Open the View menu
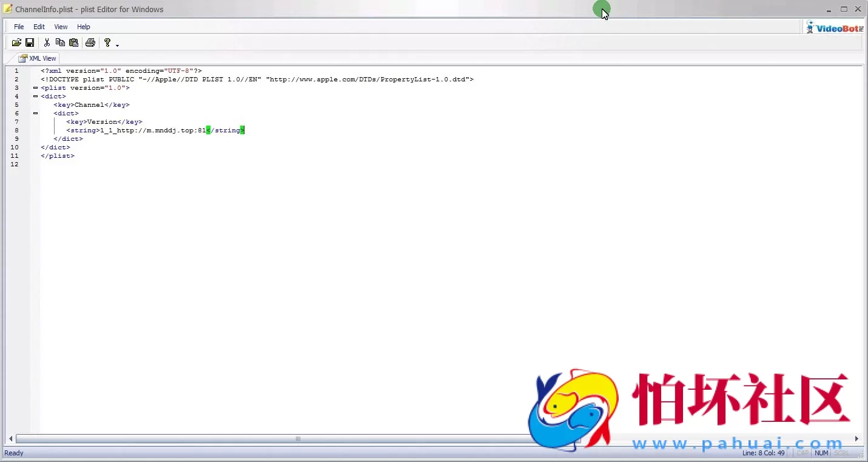The image size is (868, 462). pos(61,27)
